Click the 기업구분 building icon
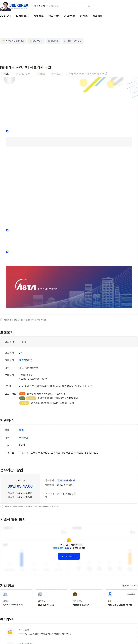138x644 pixels. point(40,594)
